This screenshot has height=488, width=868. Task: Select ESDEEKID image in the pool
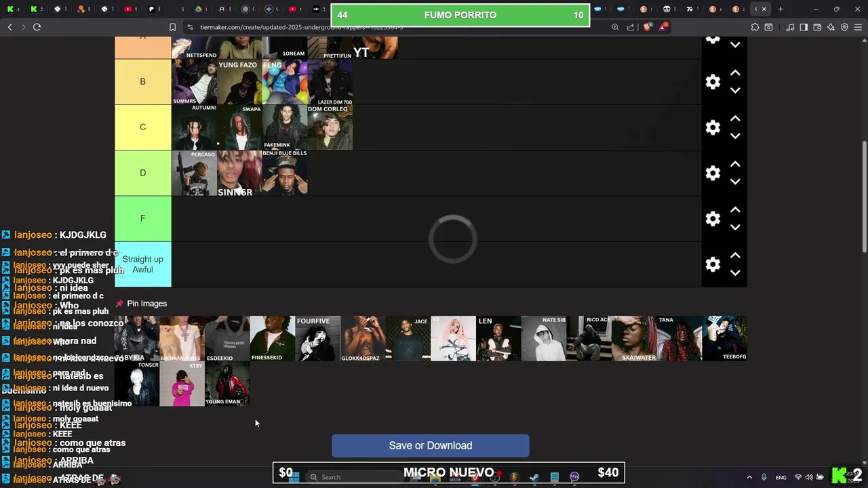[227, 338]
